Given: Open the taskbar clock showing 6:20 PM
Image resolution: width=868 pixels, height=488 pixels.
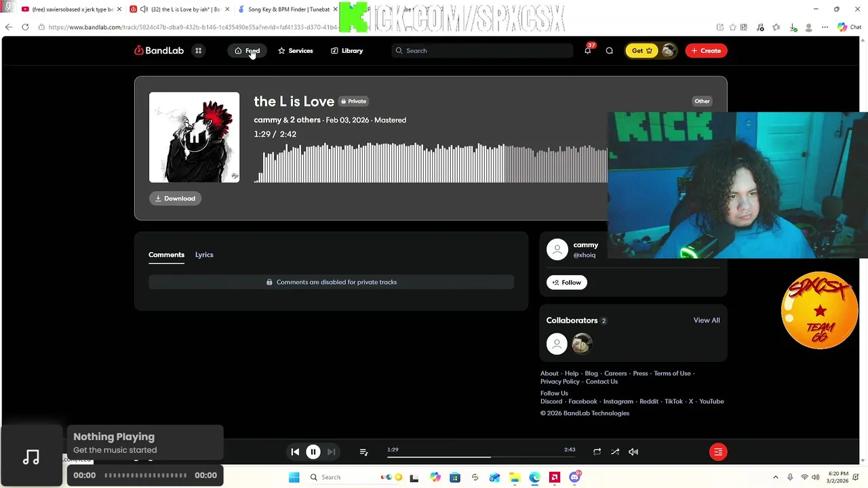Looking at the screenshot, I should [838, 477].
